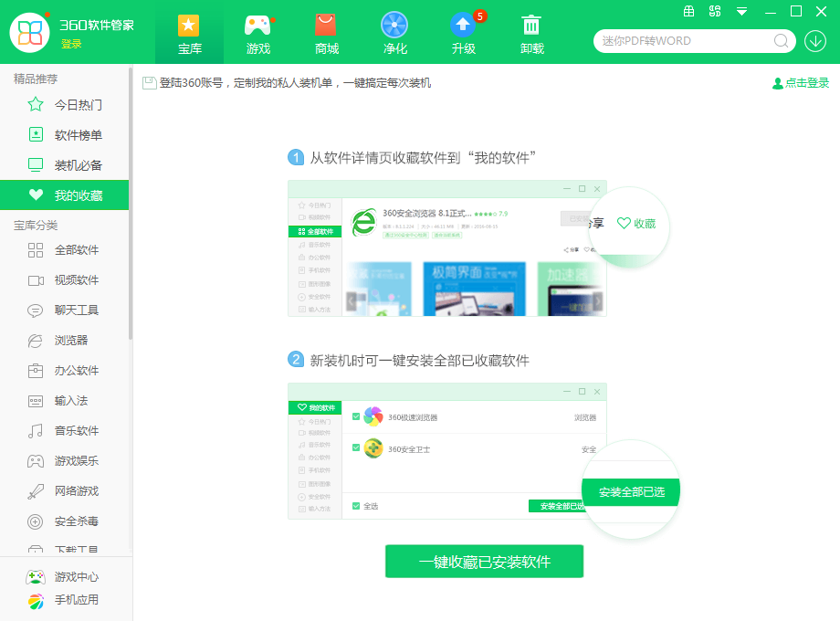Viewport: 840px width, 621px height.
Task: Click the shield-plus icon beside 安全杀毒
Action: tap(36, 521)
